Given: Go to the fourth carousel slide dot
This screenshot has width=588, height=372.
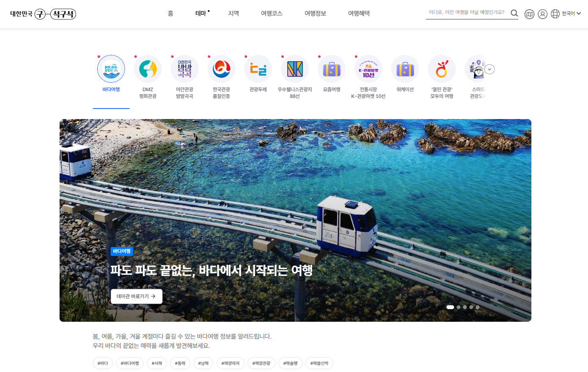Looking at the screenshot, I should 471,307.
